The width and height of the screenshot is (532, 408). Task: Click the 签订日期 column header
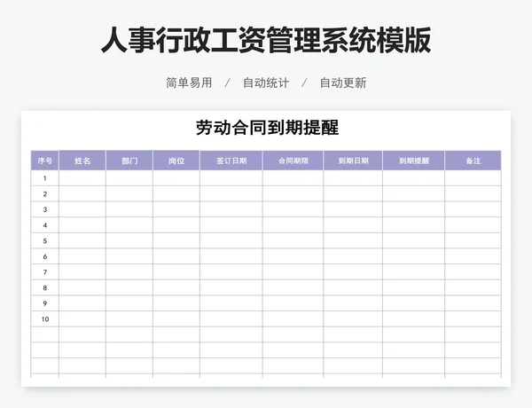(231, 161)
